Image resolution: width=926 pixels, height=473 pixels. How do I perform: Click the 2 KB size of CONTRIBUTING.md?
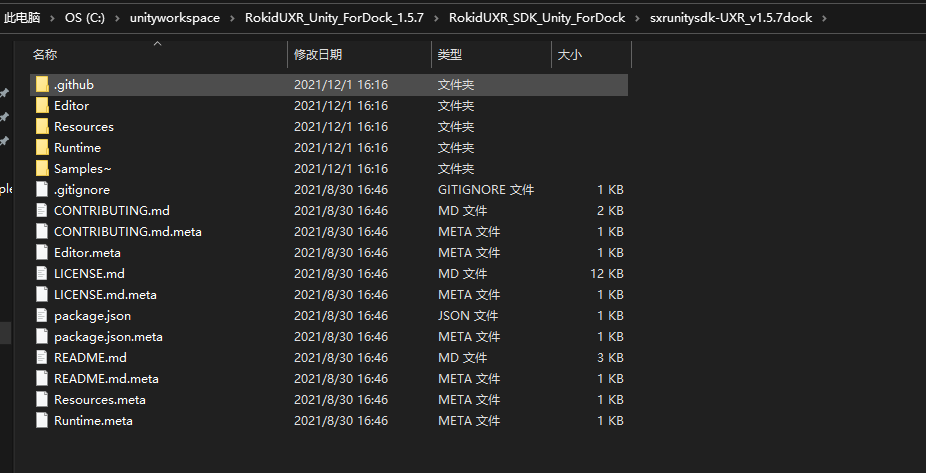[x=610, y=210]
